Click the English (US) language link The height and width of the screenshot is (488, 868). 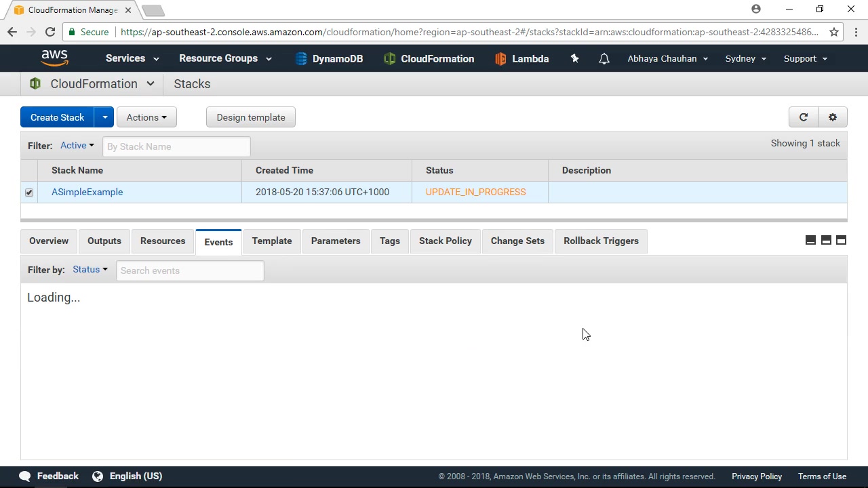[x=136, y=476]
